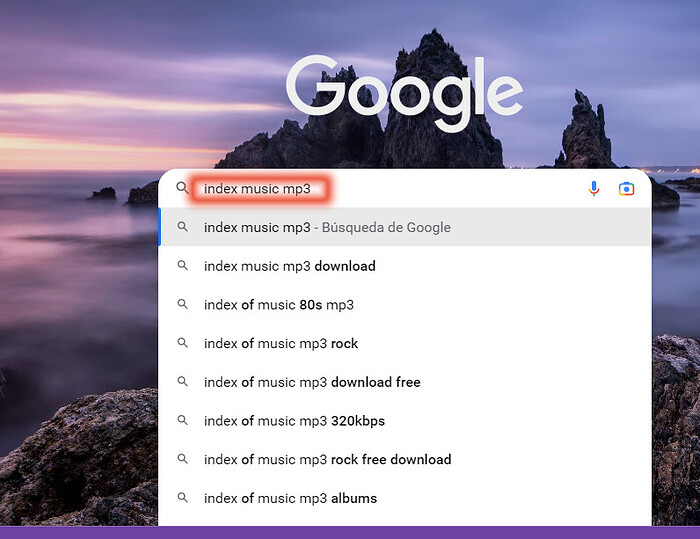Pick 'index of music mp3 rock' suggestion
The width and height of the screenshot is (700, 539).
[x=405, y=343]
